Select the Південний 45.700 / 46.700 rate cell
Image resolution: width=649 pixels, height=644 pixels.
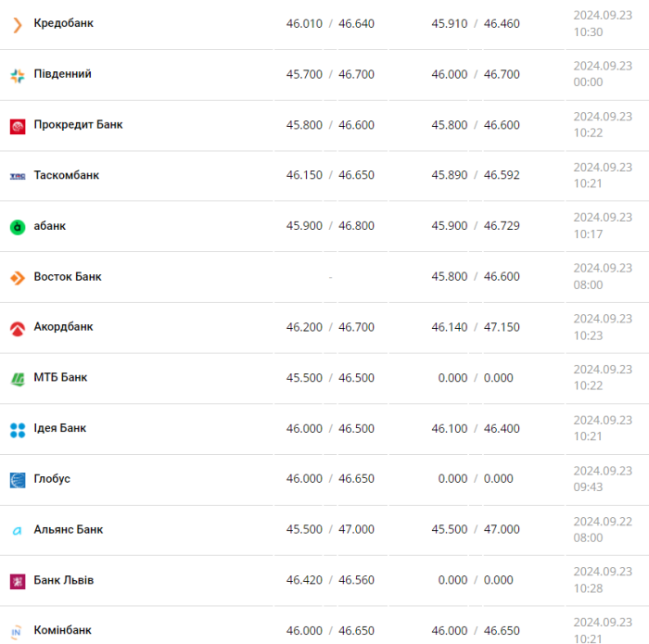[x=330, y=74]
